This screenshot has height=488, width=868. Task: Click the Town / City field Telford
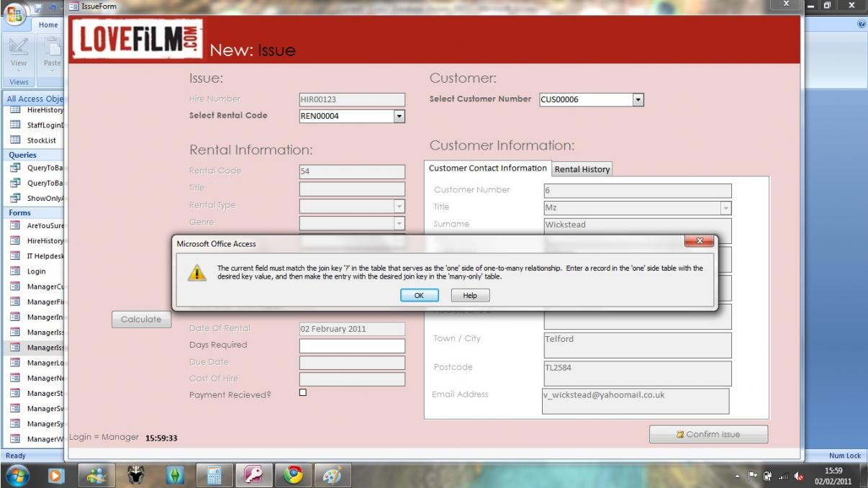pyautogui.click(x=638, y=345)
